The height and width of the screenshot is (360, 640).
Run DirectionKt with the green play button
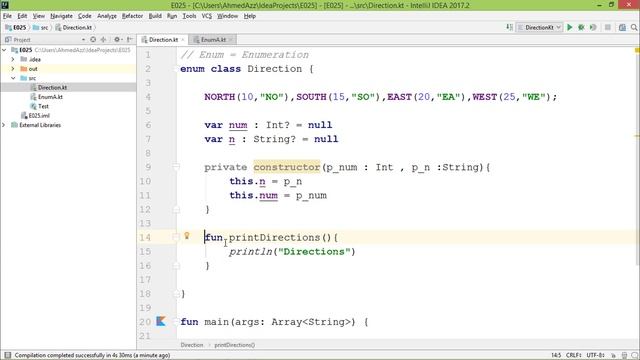point(570,27)
